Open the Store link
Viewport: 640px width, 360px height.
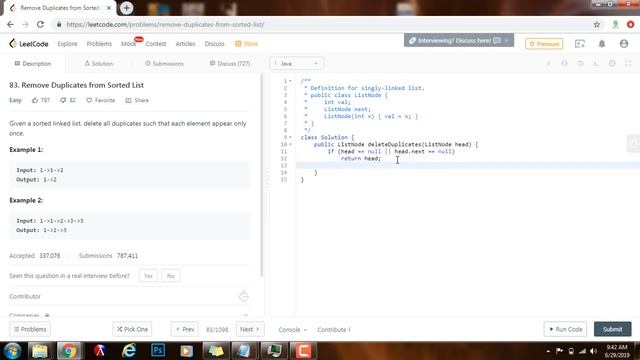[x=247, y=44]
